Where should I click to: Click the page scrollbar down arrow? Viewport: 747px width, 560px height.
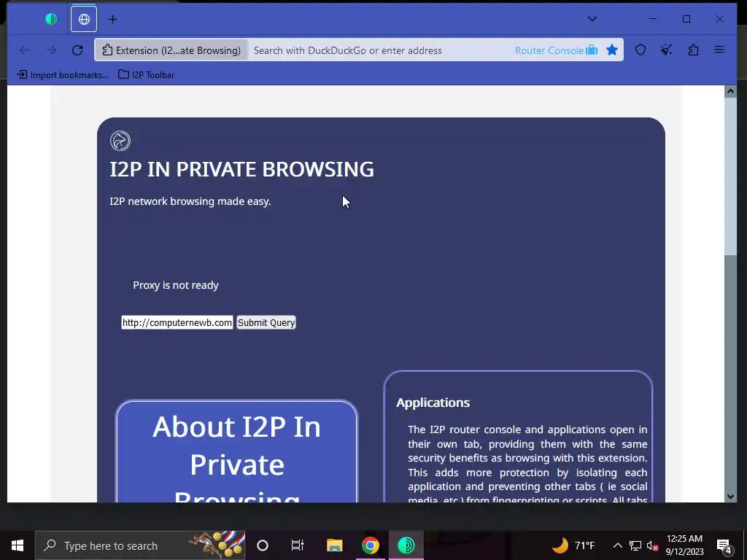click(730, 496)
